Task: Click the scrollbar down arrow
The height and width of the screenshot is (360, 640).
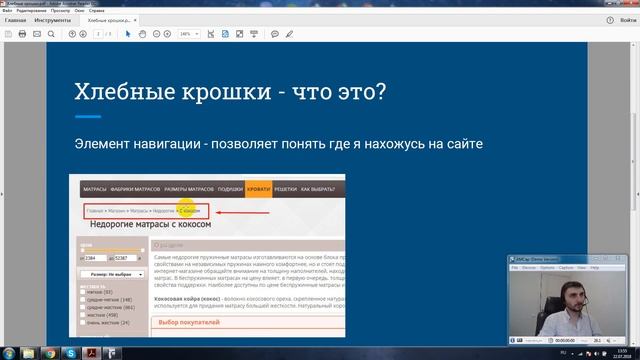Action: (633, 343)
